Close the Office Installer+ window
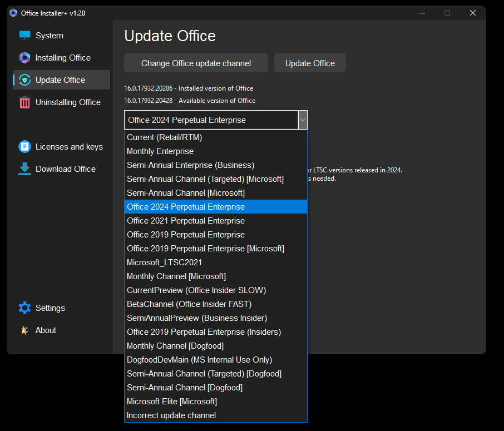 click(472, 13)
